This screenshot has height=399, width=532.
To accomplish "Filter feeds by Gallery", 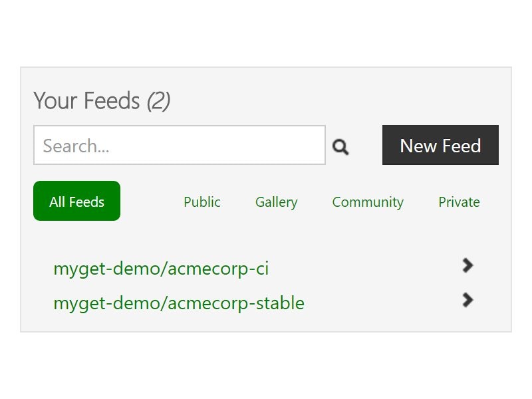I will pyautogui.click(x=276, y=201).
